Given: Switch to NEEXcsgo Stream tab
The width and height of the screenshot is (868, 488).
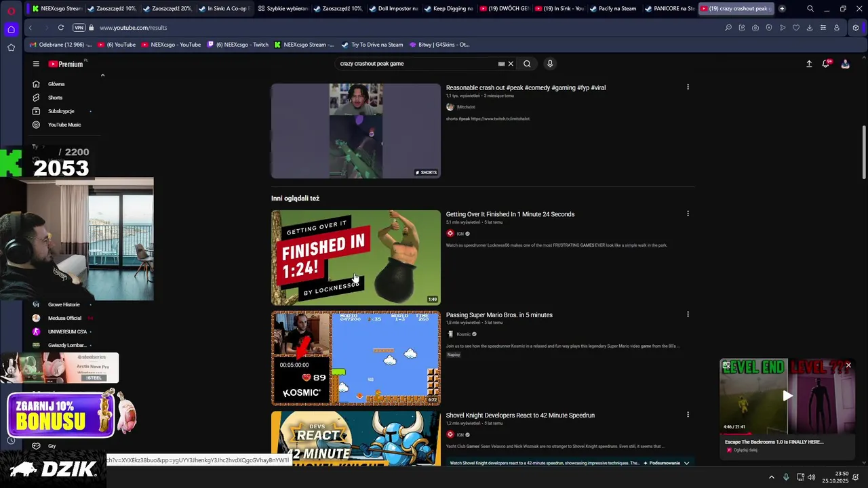Looking at the screenshot, I should (x=56, y=9).
